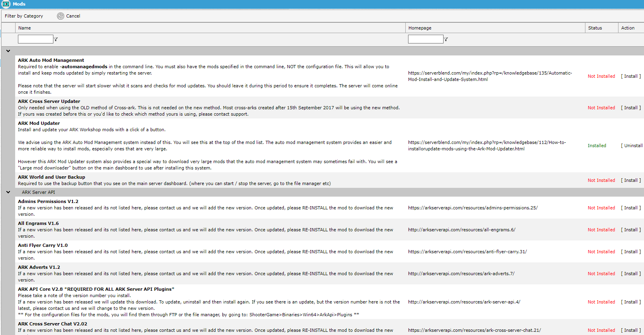Collapse the ARK Server API group
This screenshot has width=644, height=335.
[x=8, y=192]
